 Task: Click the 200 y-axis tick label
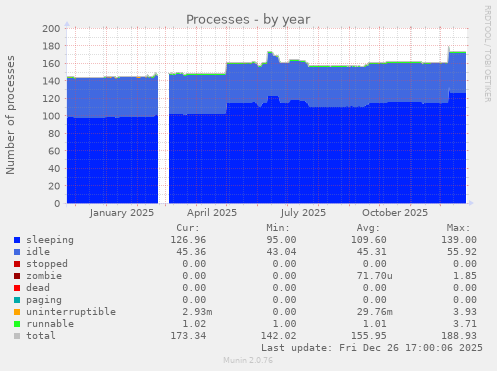pyautogui.click(x=51, y=28)
